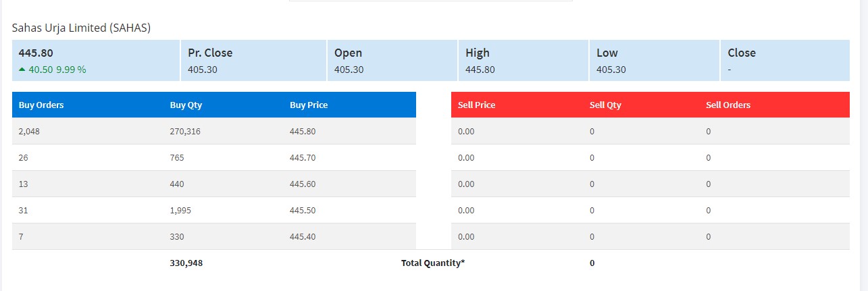Click the High label in summary bar
This screenshot has height=291, width=868.
point(478,53)
